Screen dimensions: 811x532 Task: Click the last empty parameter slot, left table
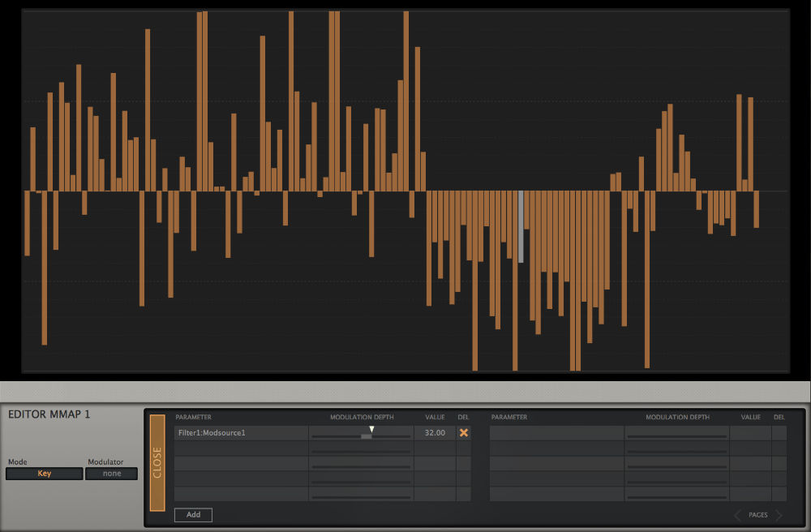(241, 494)
